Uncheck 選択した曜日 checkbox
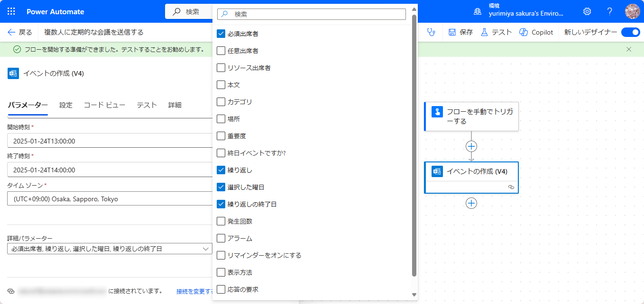 221,187
